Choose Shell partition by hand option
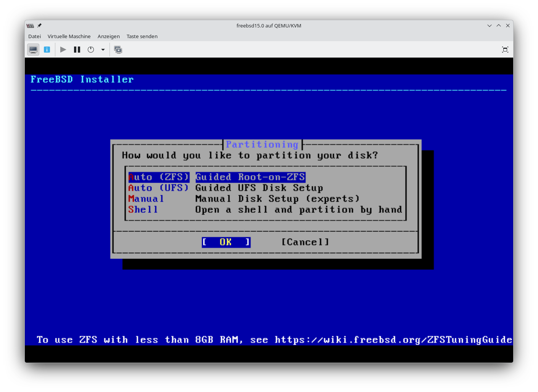538x392 pixels. [143, 210]
